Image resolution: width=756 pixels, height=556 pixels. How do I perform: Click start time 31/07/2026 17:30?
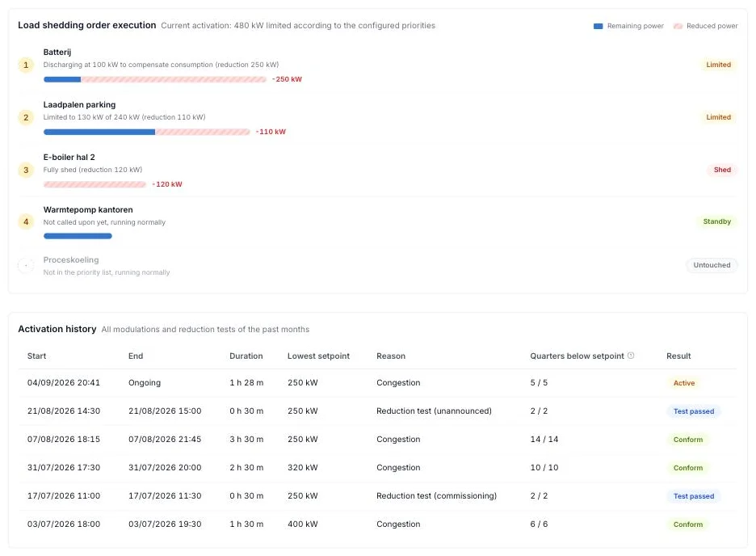coord(64,468)
